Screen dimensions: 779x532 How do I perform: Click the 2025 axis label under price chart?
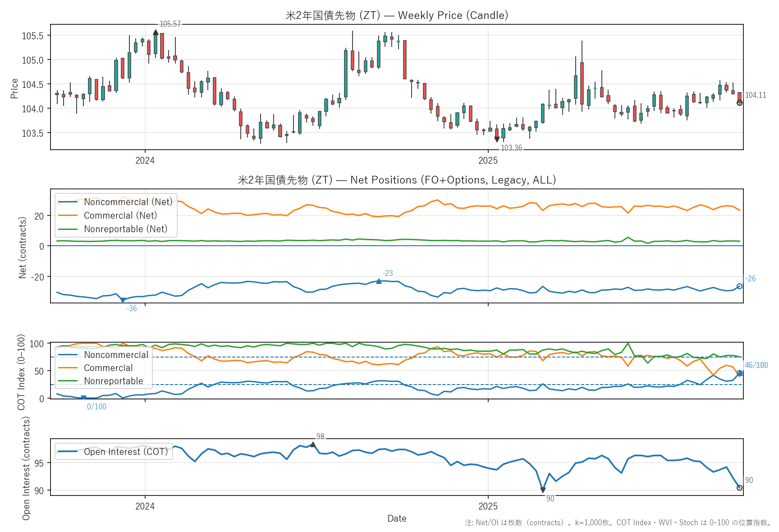(488, 161)
